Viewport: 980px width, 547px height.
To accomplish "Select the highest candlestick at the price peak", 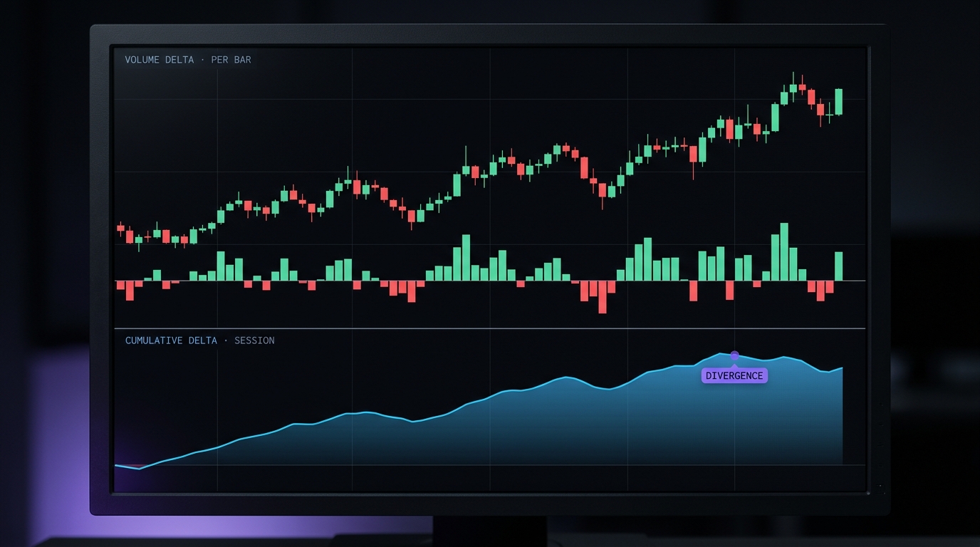I will coord(793,88).
